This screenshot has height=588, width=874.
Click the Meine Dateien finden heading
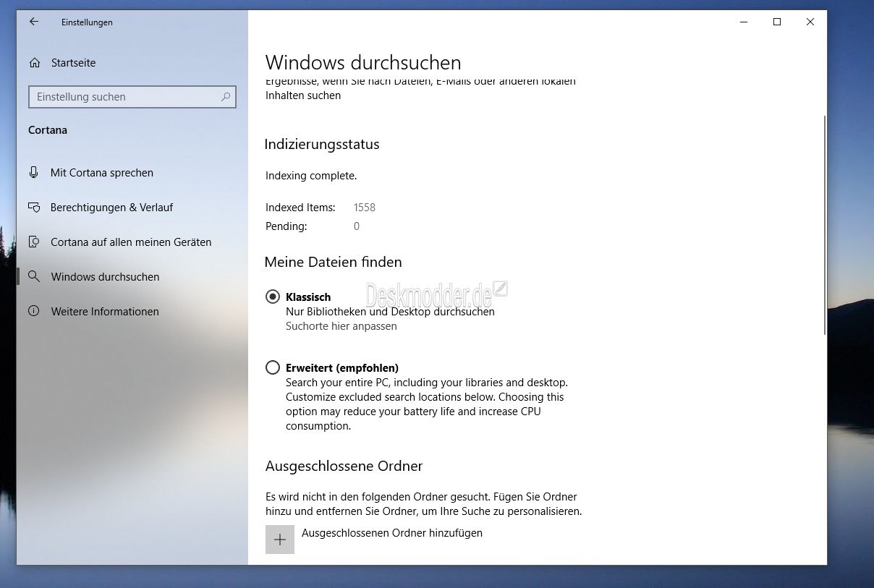point(334,262)
